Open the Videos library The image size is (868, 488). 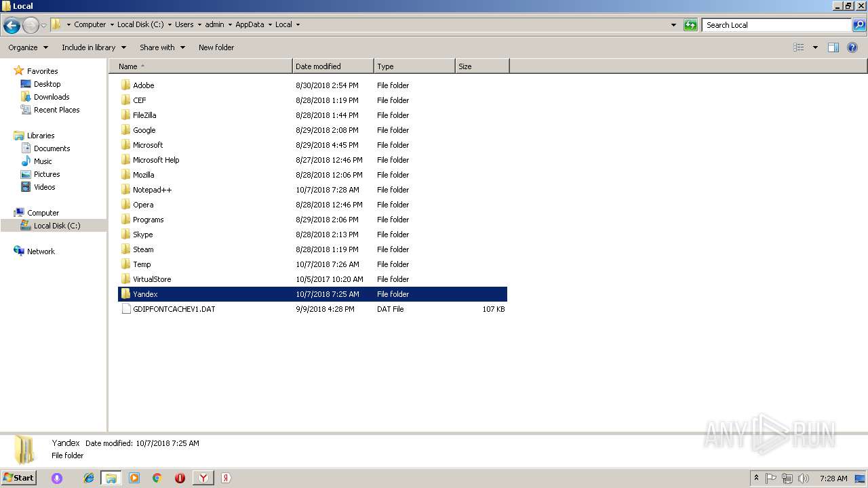[x=44, y=187]
